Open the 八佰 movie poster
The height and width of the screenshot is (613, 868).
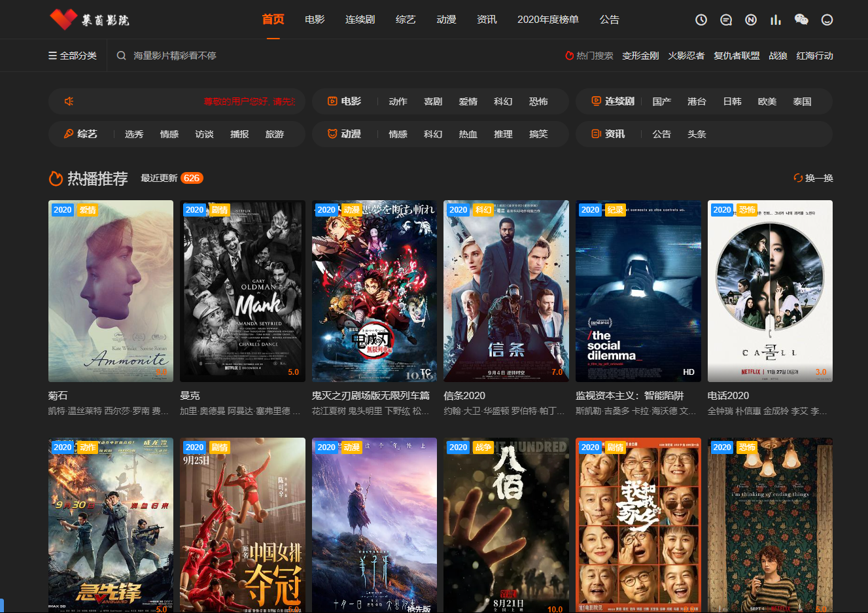[506, 525]
